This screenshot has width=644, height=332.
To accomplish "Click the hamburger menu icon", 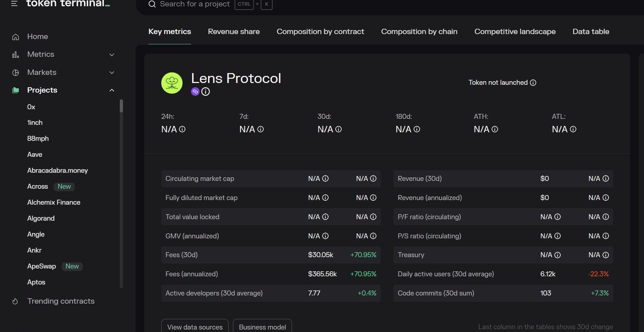I will 14,4.
